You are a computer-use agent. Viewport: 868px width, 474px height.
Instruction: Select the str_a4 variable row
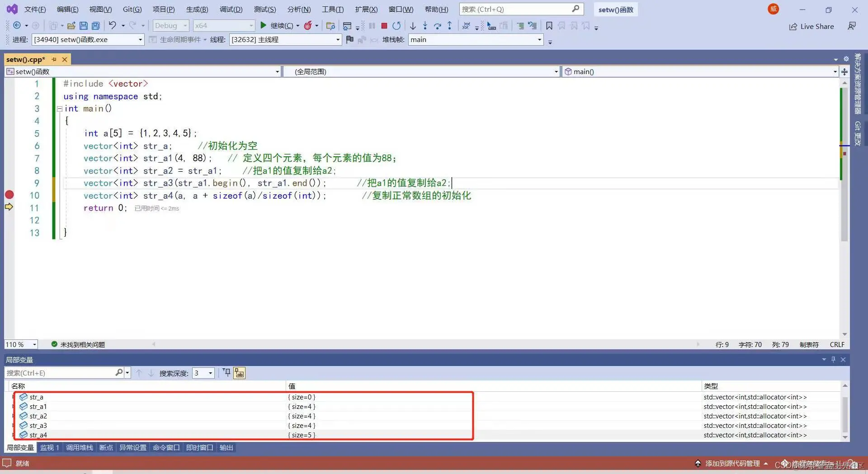[425, 435]
